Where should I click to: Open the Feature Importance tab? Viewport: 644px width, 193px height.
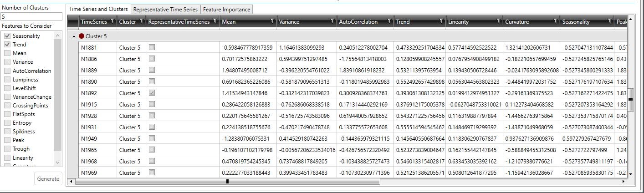(226, 9)
